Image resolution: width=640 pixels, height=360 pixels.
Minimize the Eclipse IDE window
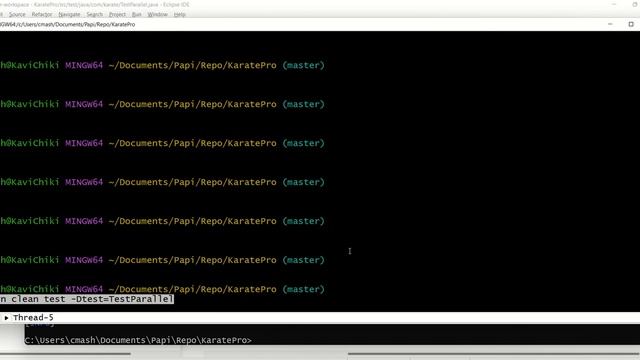coord(614,4)
